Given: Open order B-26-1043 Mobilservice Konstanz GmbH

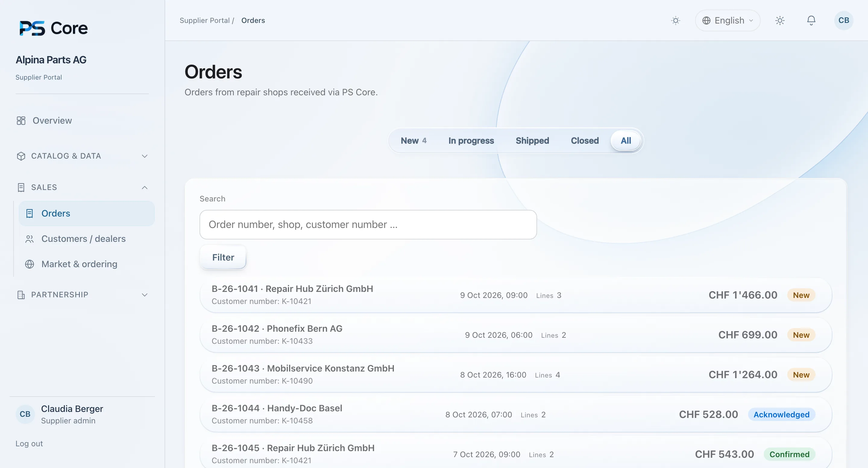Looking at the screenshot, I should (516, 375).
